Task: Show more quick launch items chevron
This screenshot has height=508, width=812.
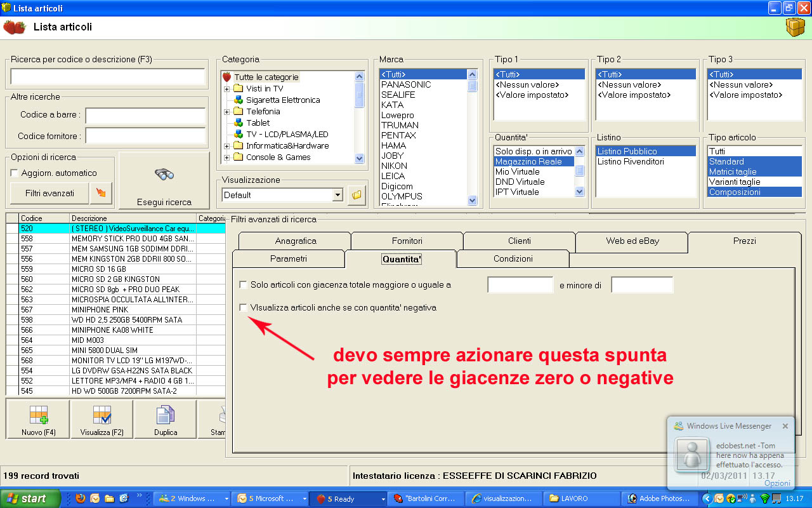Action: pos(141,496)
